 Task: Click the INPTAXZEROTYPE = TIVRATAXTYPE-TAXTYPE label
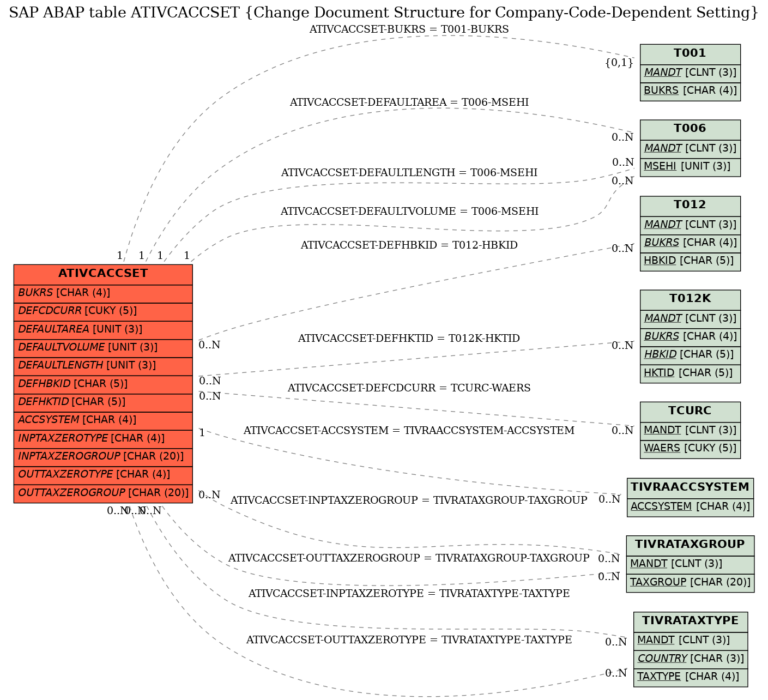tap(409, 594)
